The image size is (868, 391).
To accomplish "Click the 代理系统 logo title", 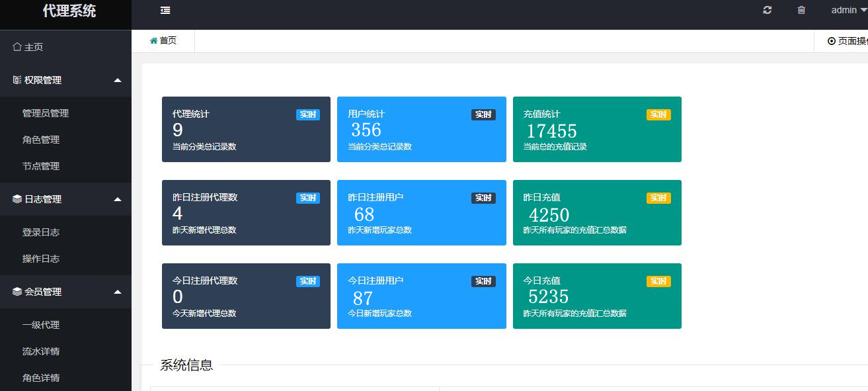I will (x=69, y=11).
